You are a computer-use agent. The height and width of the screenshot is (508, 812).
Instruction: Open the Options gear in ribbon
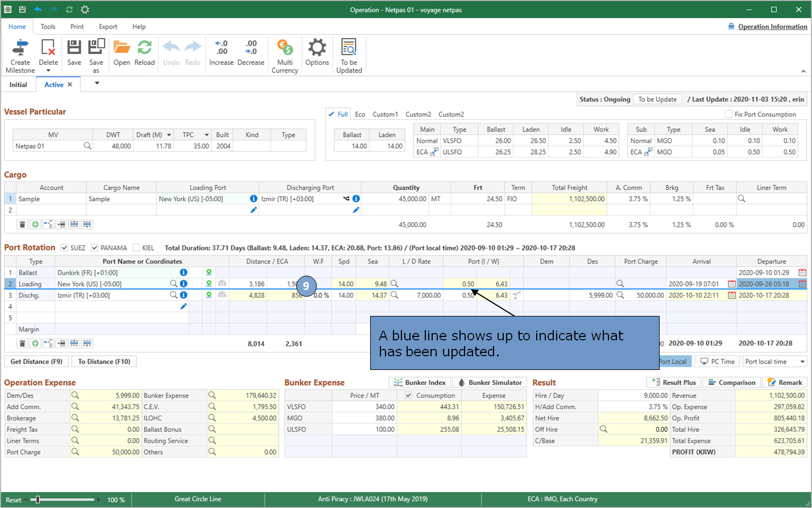[317, 48]
